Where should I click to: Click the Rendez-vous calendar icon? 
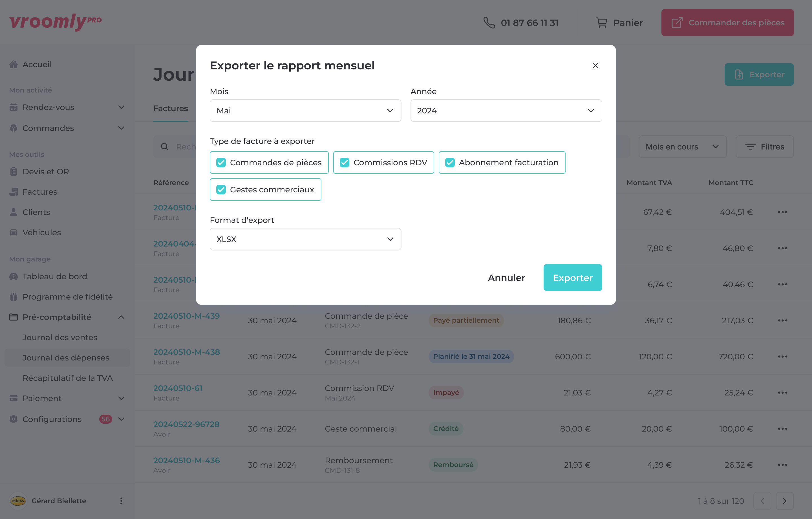click(14, 107)
